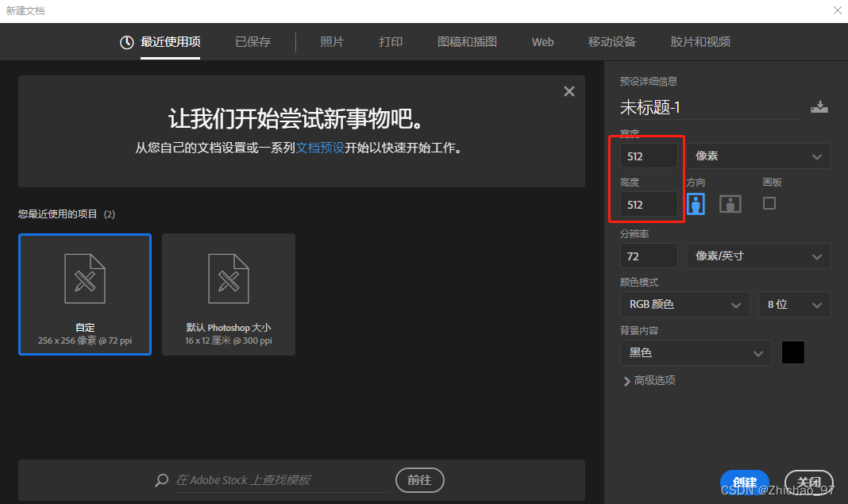Expand the 高级选项 advanced options
Image resolution: width=848 pixels, height=504 pixels.
(649, 381)
